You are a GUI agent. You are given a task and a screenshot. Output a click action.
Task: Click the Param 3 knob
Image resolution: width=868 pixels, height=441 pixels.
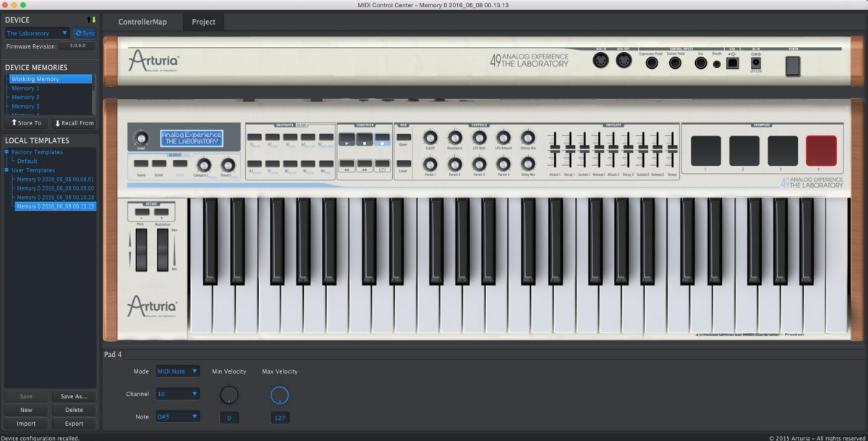(479, 164)
